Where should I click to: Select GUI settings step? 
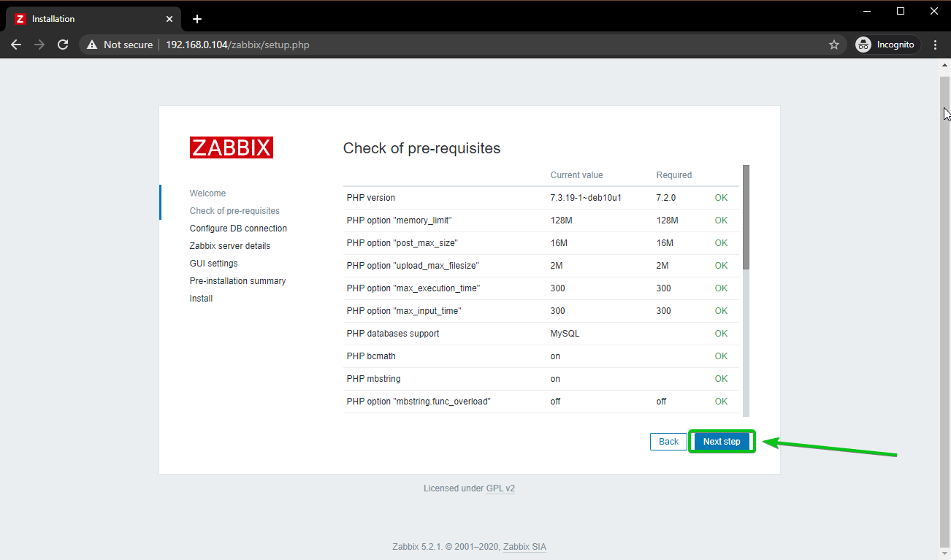coord(214,264)
